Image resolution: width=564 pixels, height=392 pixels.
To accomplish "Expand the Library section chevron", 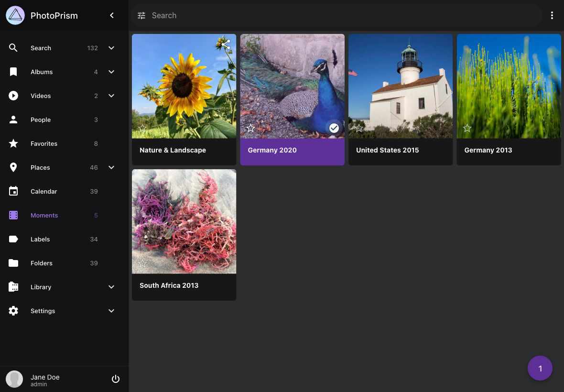I will tap(111, 287).
